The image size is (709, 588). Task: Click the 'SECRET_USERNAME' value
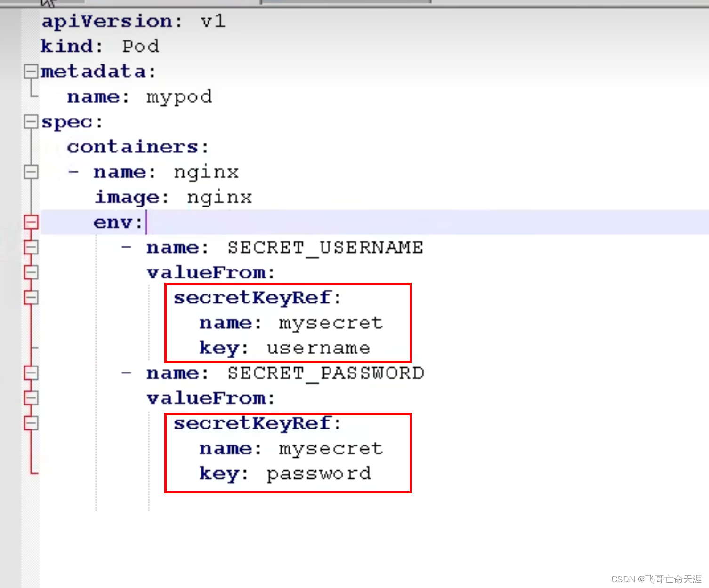tap(325, 247)
